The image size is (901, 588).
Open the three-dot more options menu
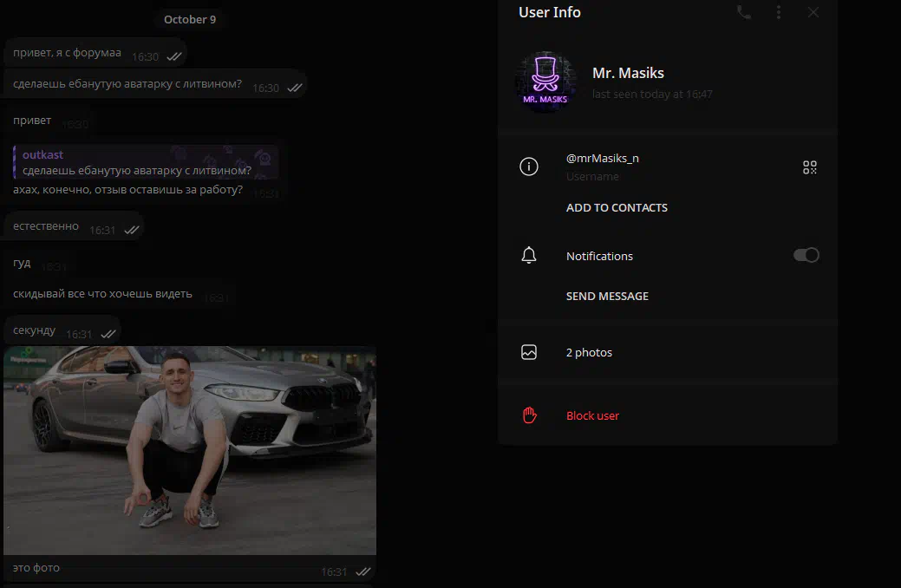tap(779, 13)
